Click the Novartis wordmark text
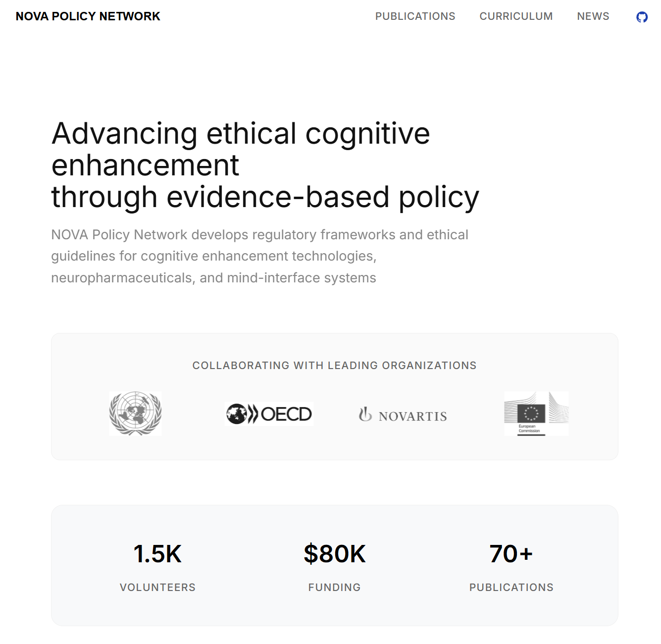 point(412,417)
